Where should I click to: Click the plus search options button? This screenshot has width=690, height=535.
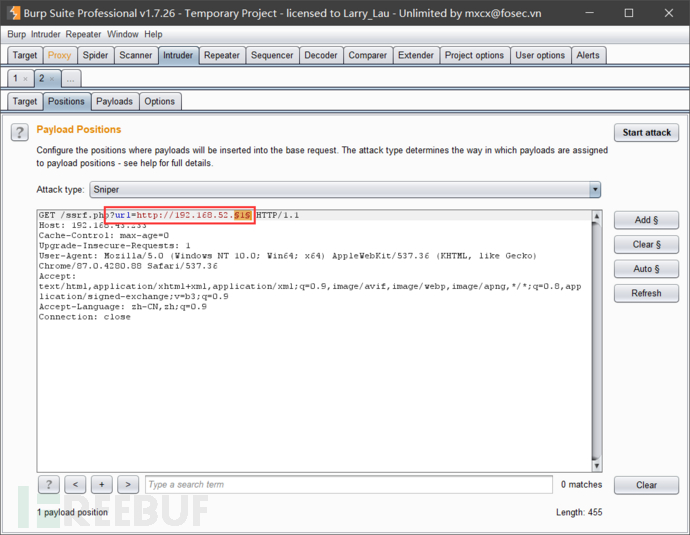click(101, 485)
